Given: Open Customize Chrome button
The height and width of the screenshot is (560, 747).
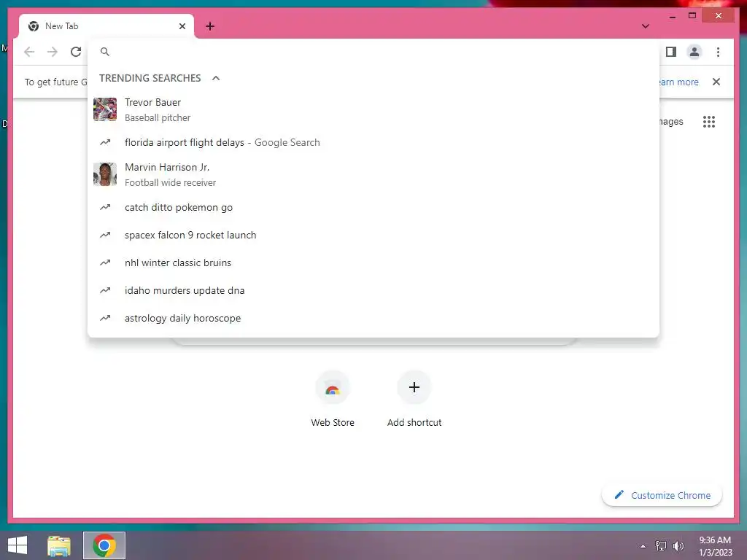Looking at the screenshot, I should pos(662,495).
